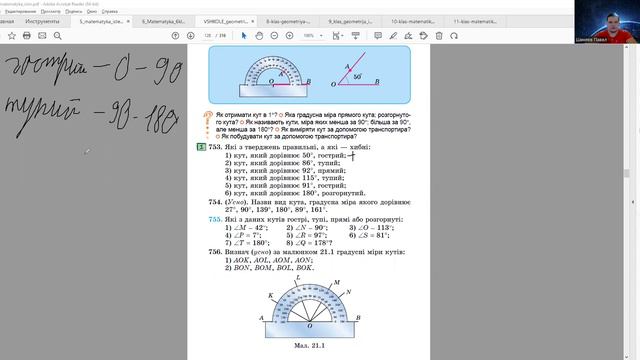Click the scrollbar up arrow

(627, 47)
